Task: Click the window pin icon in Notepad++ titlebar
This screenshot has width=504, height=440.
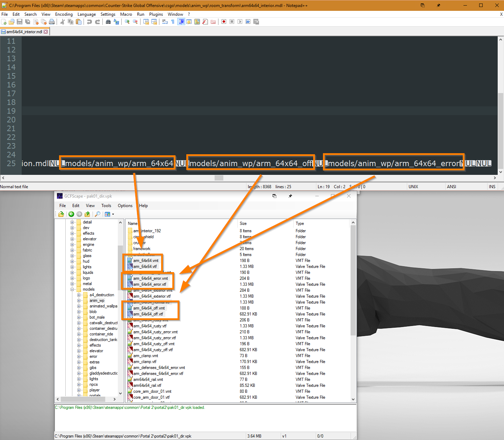Action: 438,5
